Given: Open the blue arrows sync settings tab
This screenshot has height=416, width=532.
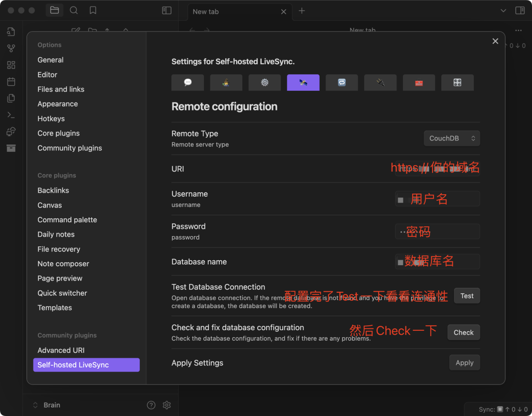Looking at the screenshot, I should [342, 82].
